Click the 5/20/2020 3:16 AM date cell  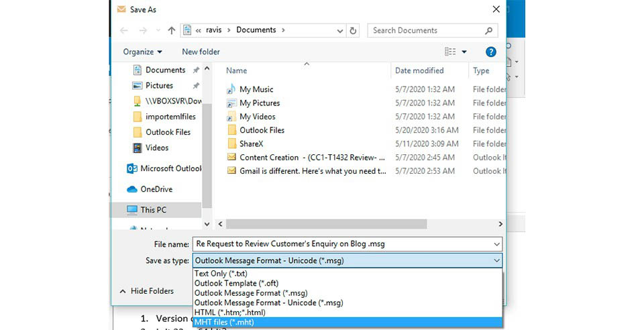(x=427, y=130)
